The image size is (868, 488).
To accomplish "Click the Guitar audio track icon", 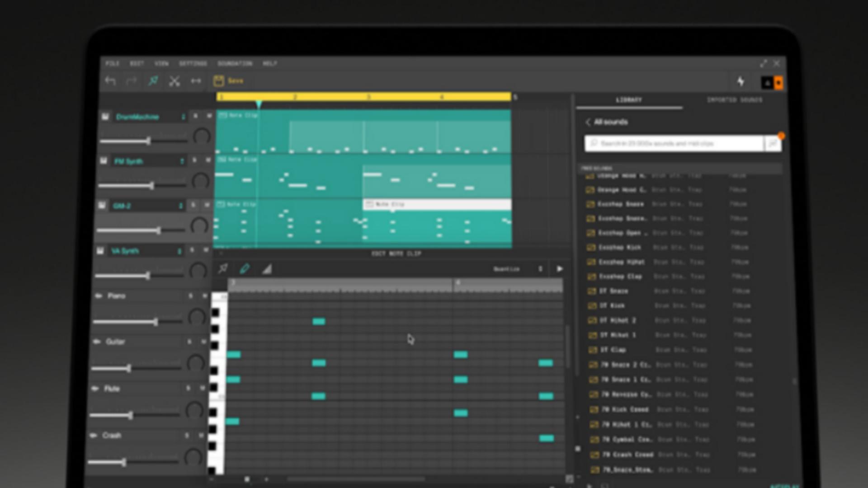I will tap(96, 342).
